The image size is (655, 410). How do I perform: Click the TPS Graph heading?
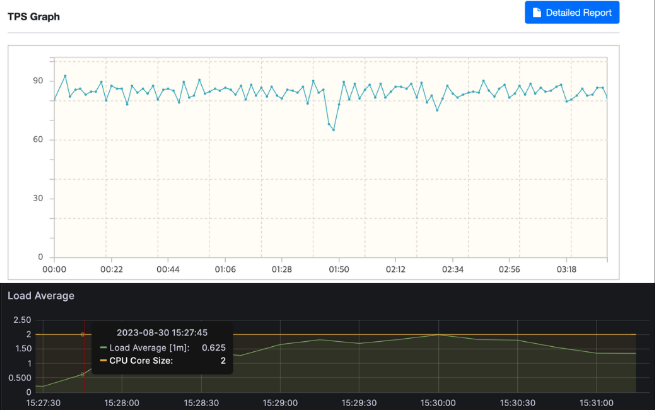(34, 17)
